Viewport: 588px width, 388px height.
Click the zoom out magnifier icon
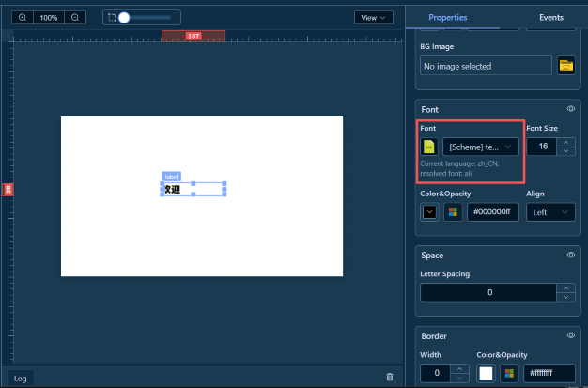coord(75,18)
